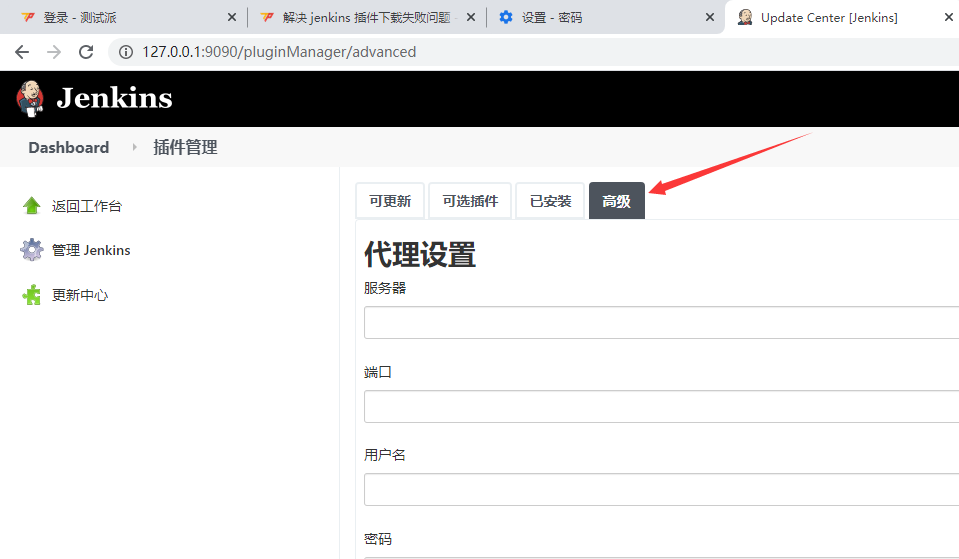Click the green up-arrow return to workspace icon

pos(32,206)
